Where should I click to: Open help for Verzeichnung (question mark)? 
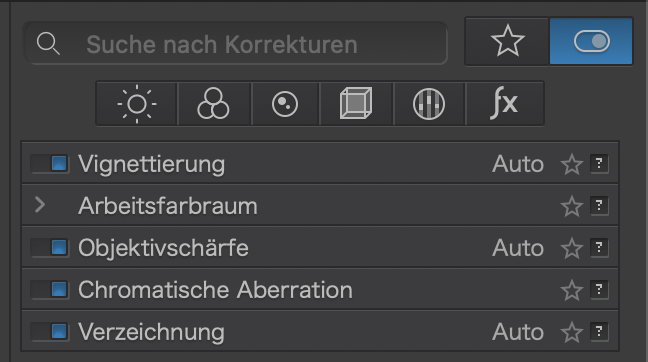(x=599, y=332)
